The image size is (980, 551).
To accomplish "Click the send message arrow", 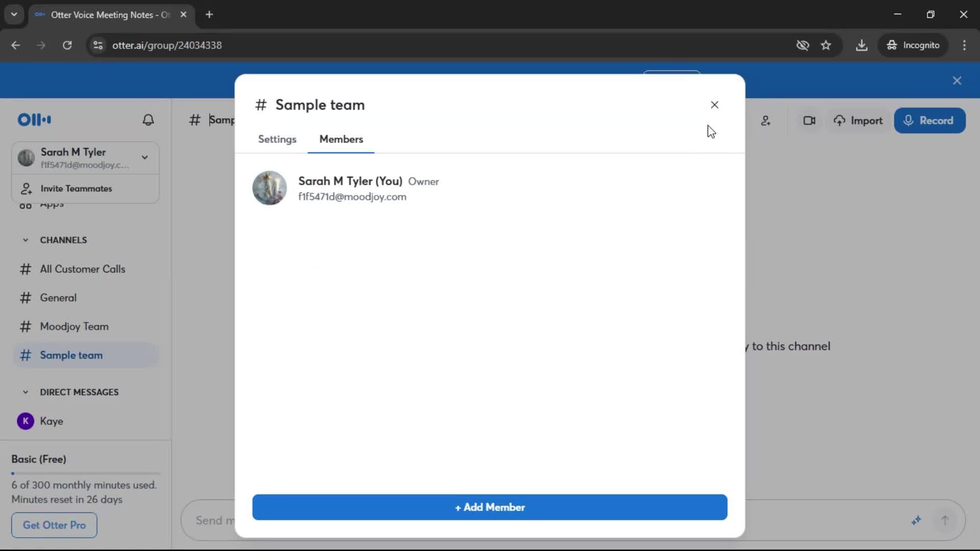I will click(x=945, y=520).
